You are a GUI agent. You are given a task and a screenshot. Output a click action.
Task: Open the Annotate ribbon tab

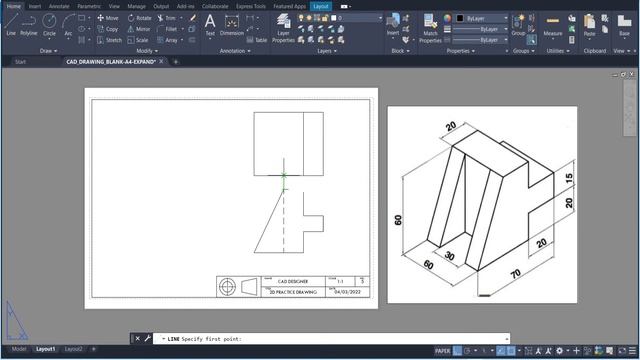[x=59, y=6]
